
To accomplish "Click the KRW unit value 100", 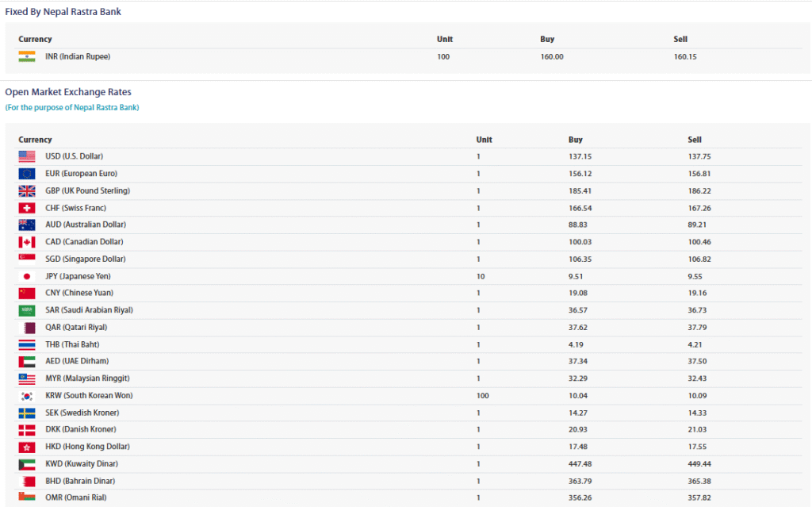I will coord(483,396).
